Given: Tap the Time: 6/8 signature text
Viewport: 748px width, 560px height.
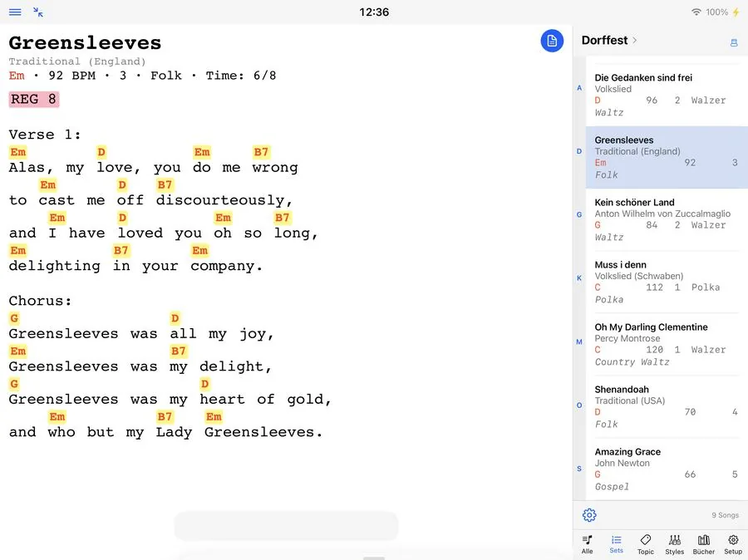Looking at the screenshot, I should tap(241, 76).
